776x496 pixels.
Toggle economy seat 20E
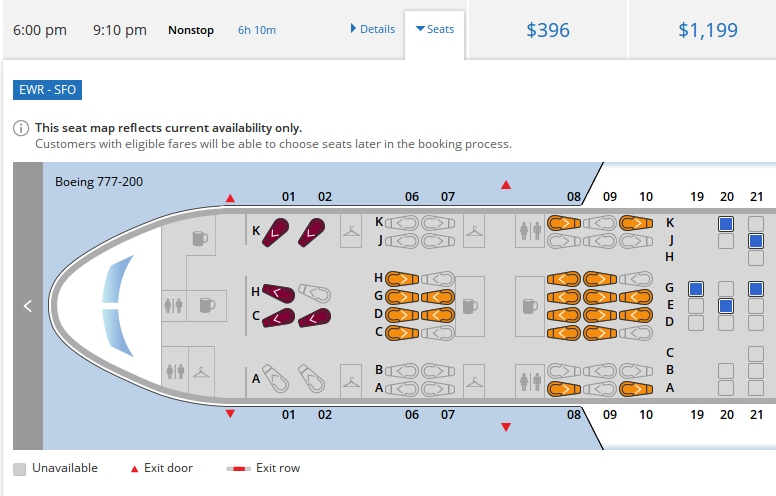(x=726, y=305)
